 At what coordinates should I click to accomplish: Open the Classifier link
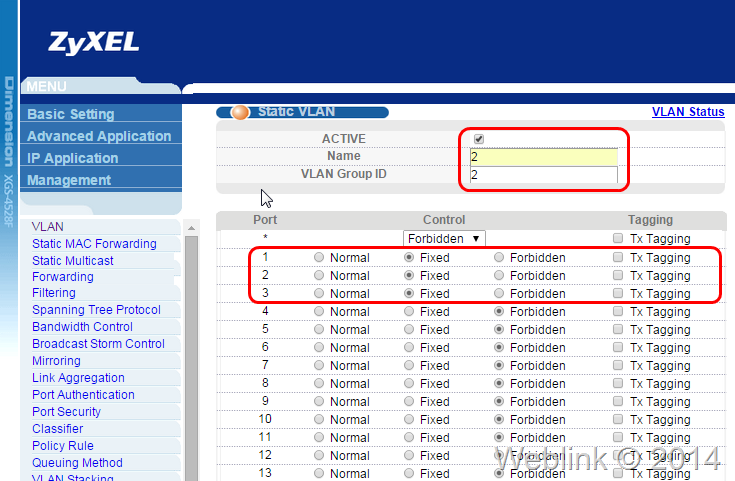click(58, 429)
